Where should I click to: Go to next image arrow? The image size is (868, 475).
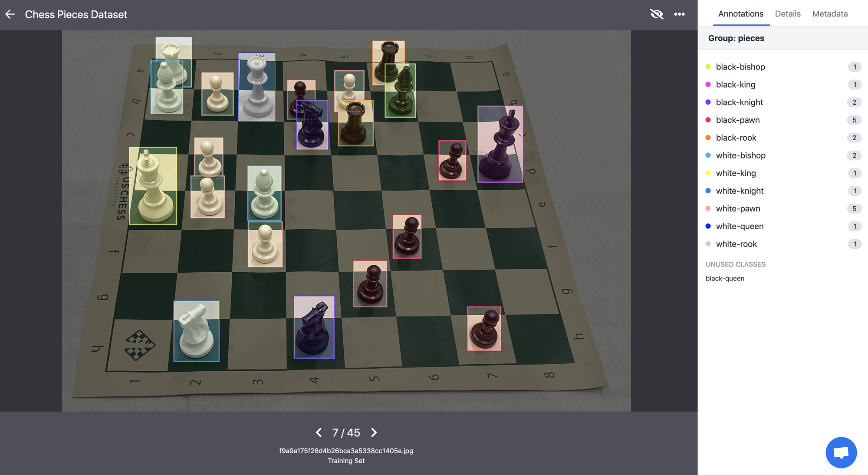click(x=374, y=432)
